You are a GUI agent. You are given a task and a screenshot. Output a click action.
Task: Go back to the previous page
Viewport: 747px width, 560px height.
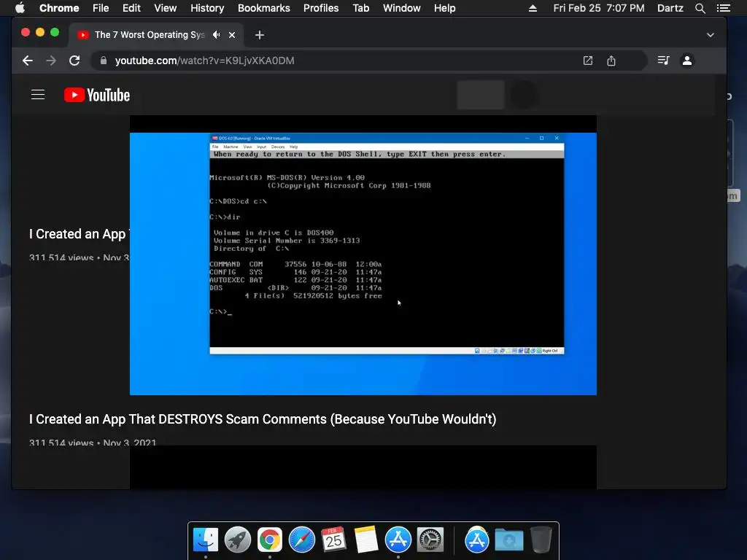pos(28,61)
